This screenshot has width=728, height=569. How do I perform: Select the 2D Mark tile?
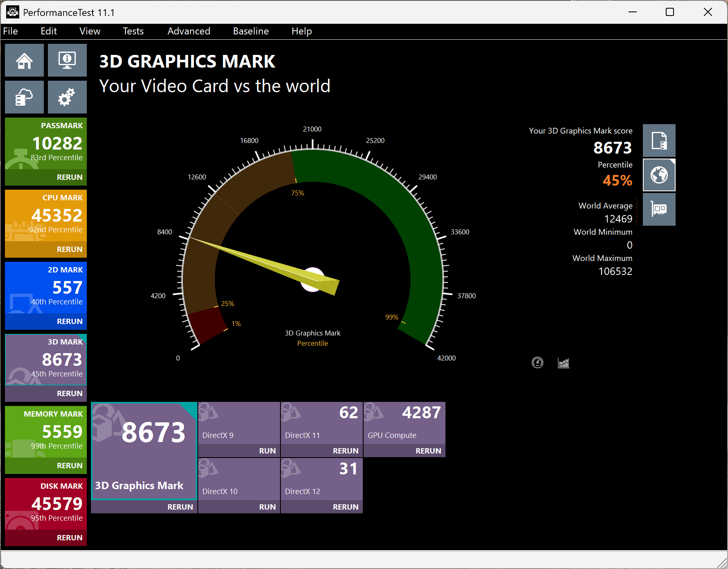[45, 287]
